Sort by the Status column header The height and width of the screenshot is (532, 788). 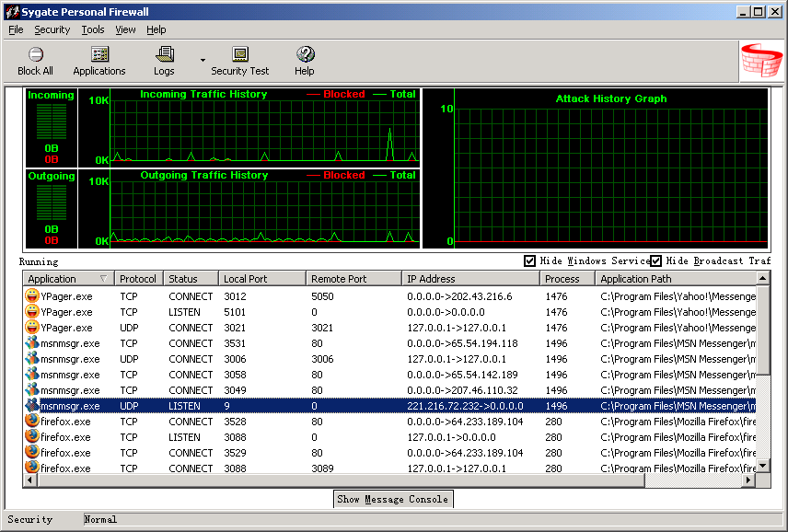[x=191, y=279]
